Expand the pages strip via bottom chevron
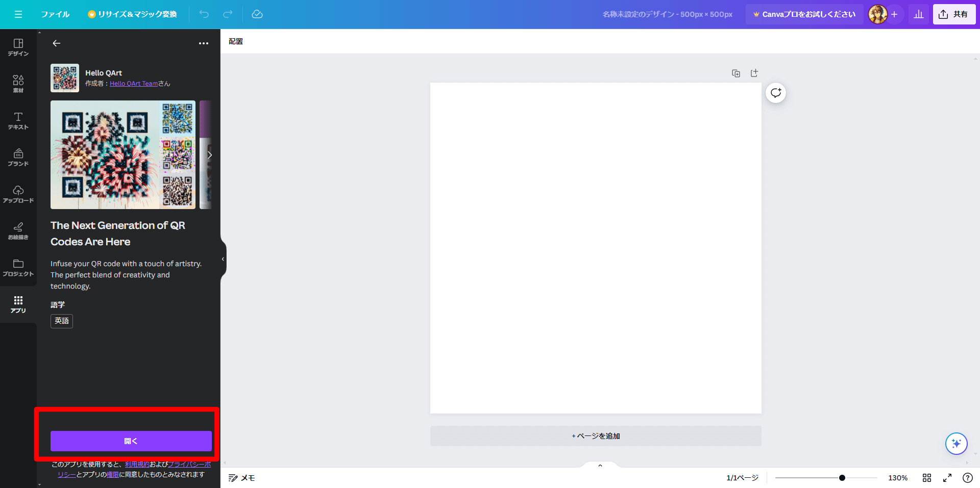Screen dimensions: 980x488 [x=600, y=465]
